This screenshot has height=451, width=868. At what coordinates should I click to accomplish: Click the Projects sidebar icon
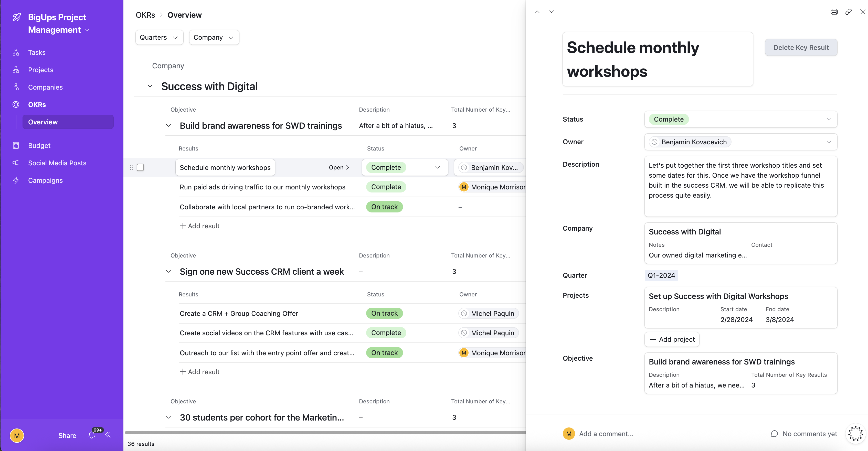coord(16,70)
